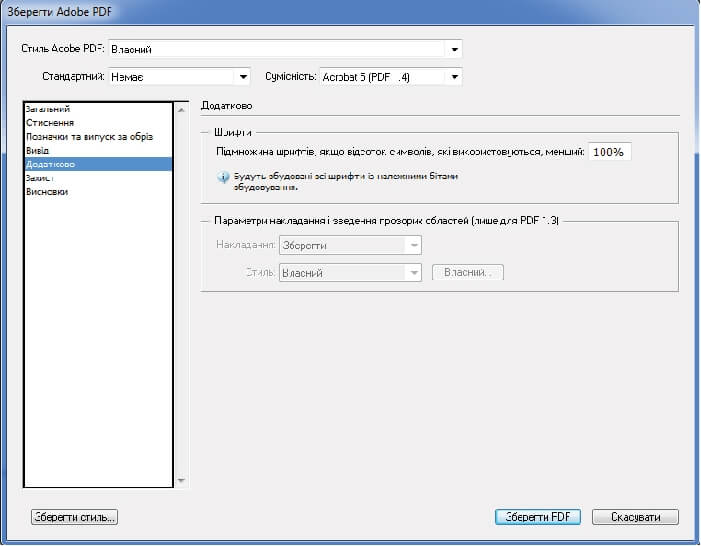Go to the Вивід category
701x546 pixels.
coord(38,150)
